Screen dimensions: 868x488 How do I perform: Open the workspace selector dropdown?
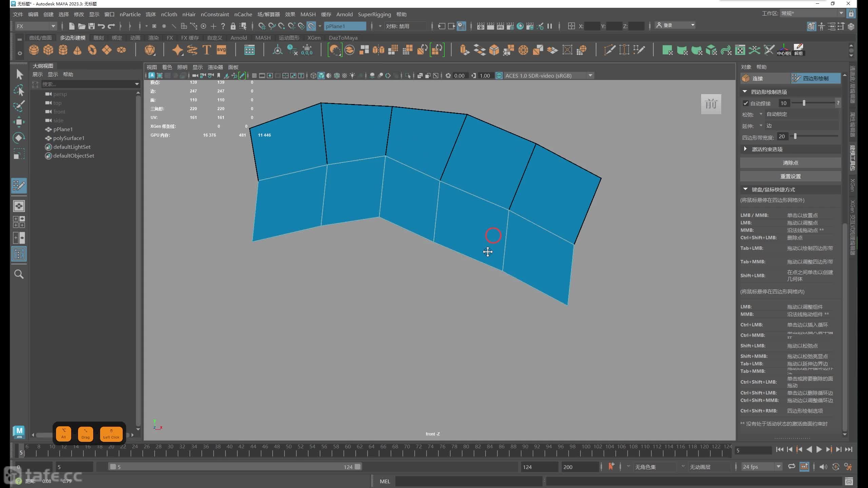coord(812,14)
